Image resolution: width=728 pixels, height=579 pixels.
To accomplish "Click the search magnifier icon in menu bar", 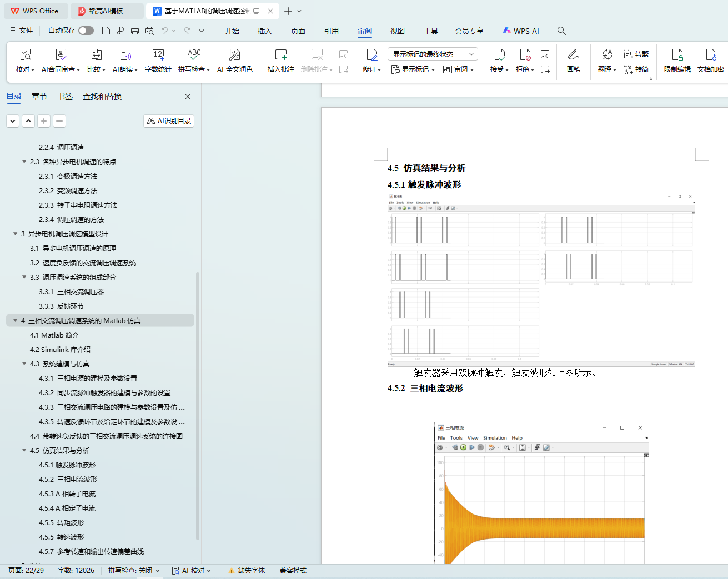I will pyautogui.click(x=561, y=31).
